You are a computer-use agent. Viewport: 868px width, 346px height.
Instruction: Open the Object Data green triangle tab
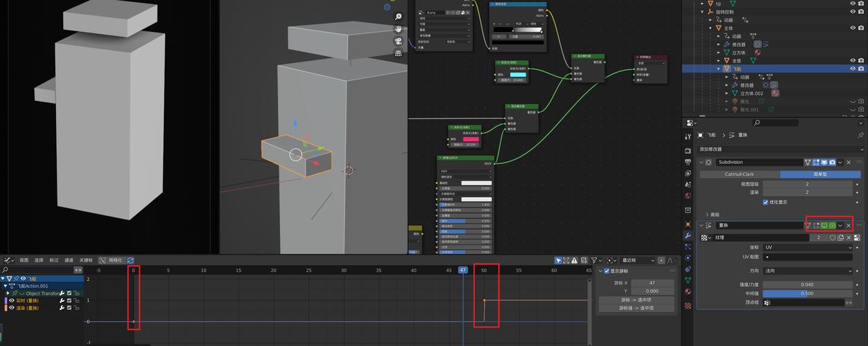[687, 280]
